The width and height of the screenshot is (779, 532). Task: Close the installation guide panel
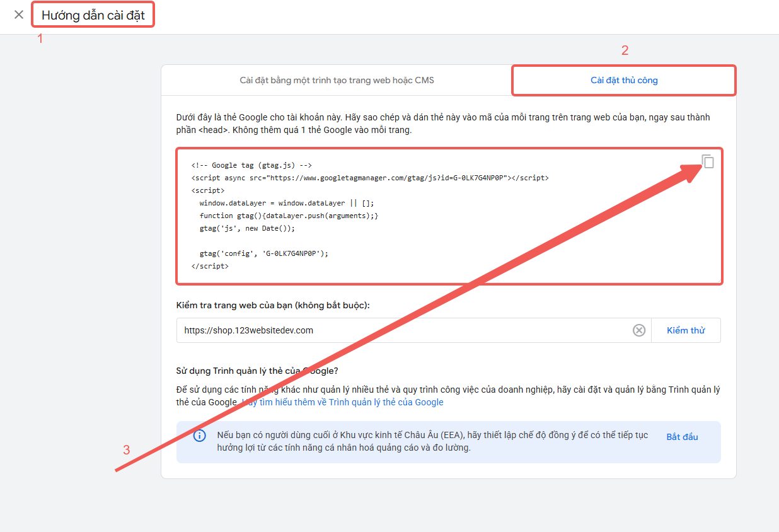click(x=19, y=15)
